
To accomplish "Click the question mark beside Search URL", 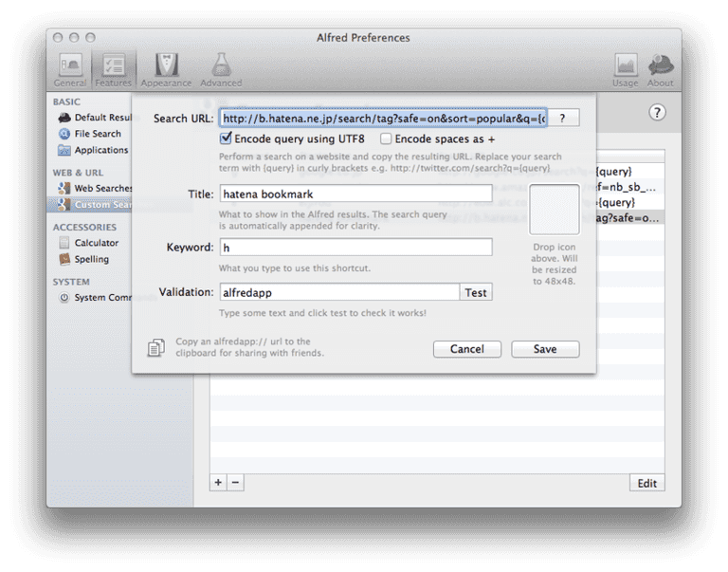I will click(562, 118).
